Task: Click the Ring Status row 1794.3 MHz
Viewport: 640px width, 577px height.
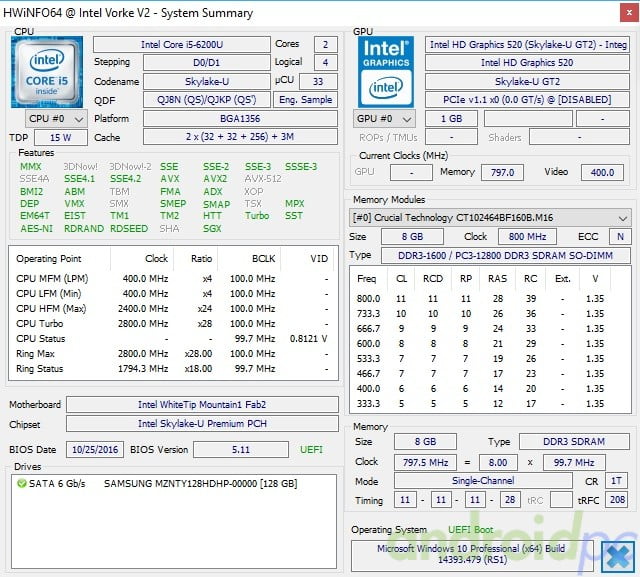Action: tap(173, 368)
